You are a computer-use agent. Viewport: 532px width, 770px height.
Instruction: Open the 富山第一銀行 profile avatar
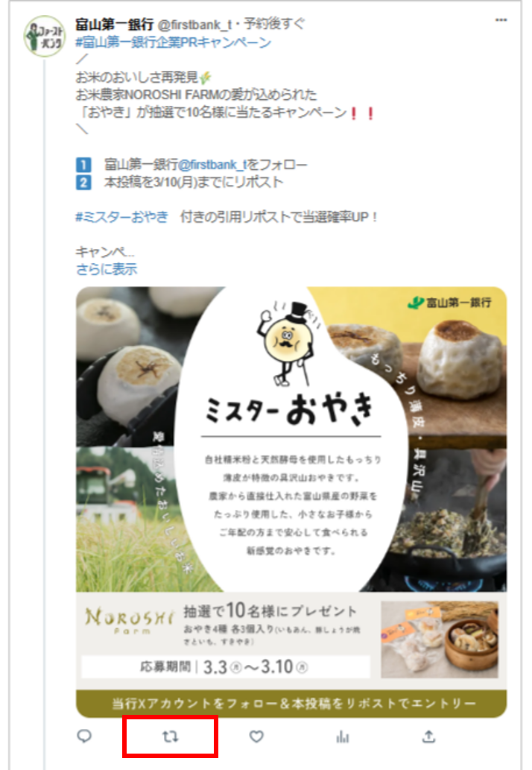coord(44,37)
